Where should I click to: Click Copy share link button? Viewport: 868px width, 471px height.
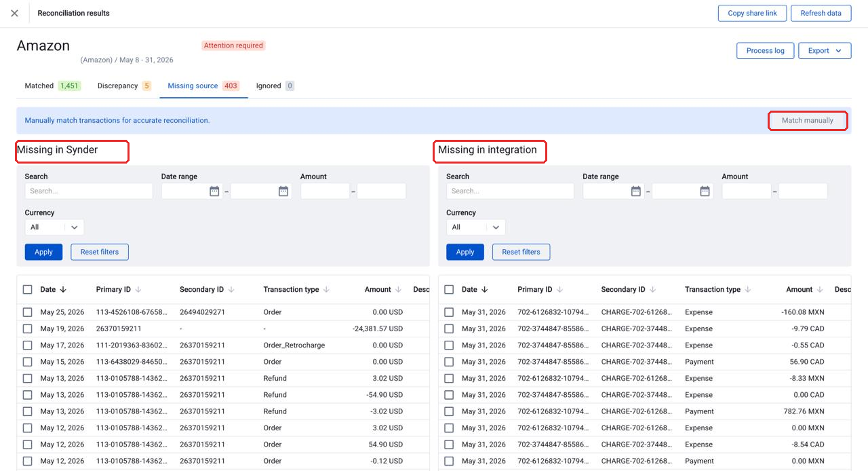[752, 14]
